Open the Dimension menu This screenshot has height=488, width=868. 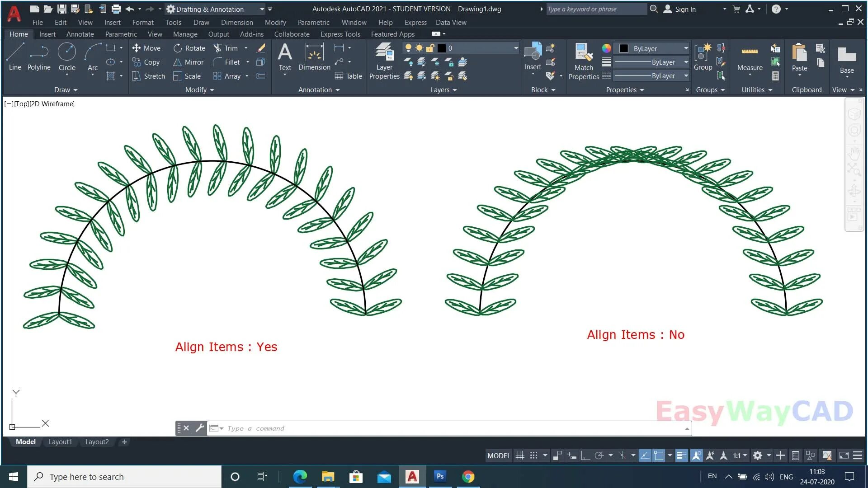pyautogui.click(x=237, y=22)
